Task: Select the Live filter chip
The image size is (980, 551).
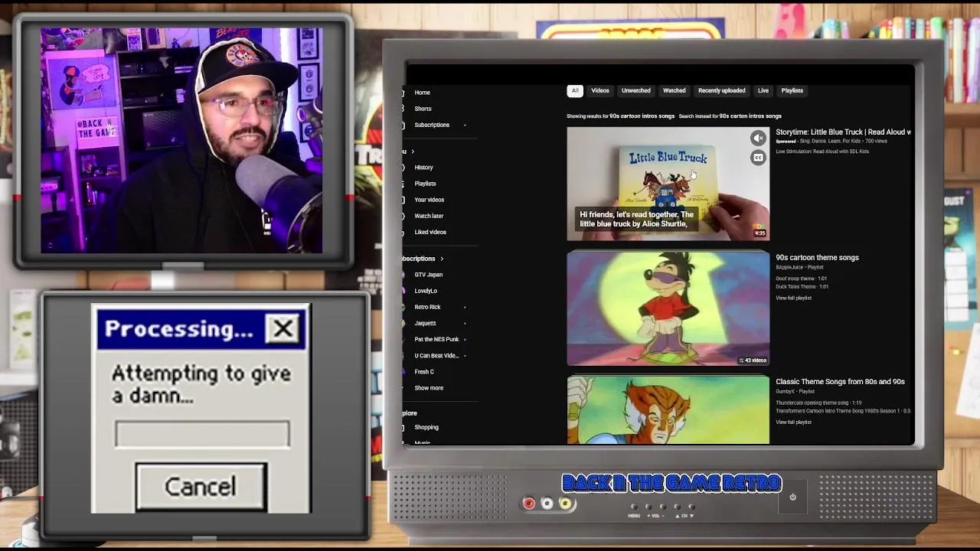Action: tap(763, 90)
